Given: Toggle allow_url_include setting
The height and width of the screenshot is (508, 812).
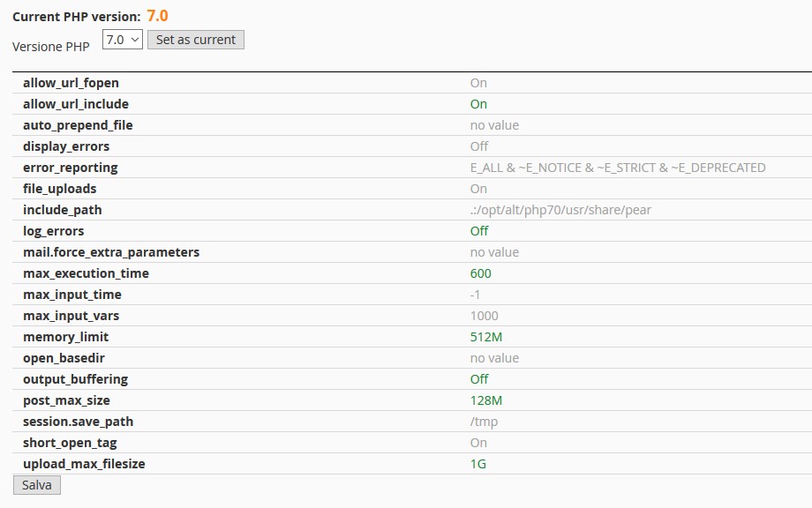Looking at the screenshot, I should [478, 103].
